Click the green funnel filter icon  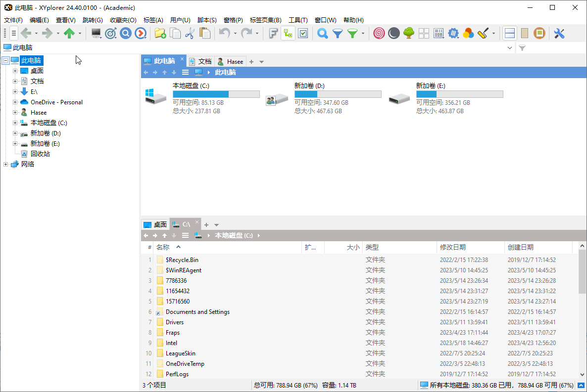pyautogui.click(x=352, y=33)
